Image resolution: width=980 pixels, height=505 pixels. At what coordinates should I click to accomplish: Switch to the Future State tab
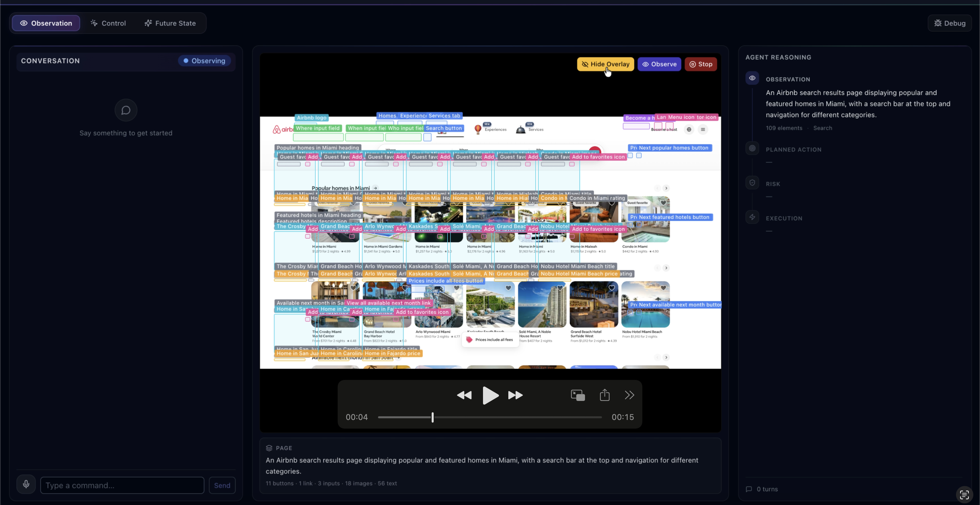[170, 23]
